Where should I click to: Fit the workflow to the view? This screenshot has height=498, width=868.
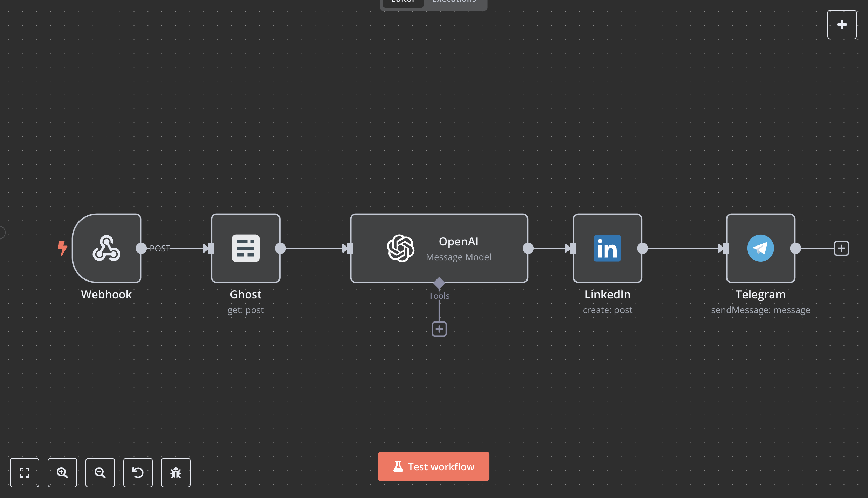point(25,472)
